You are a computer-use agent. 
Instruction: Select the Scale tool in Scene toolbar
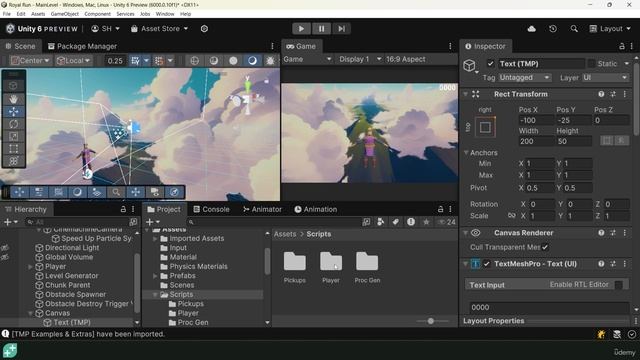[x=13, y=136]
